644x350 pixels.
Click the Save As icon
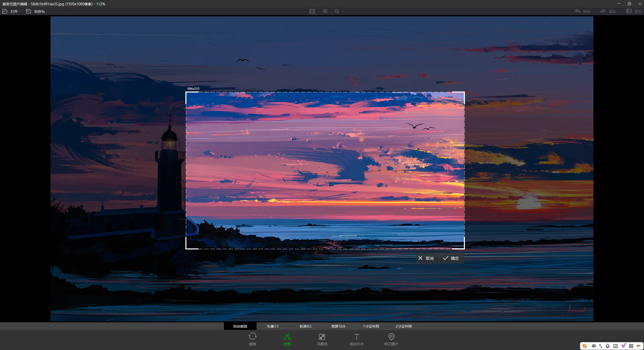[28, 11]
